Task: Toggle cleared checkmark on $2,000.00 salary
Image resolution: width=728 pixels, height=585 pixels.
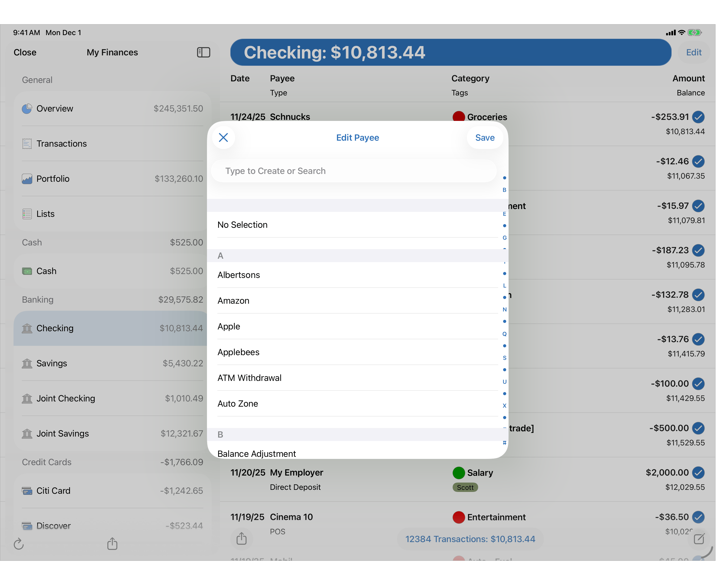Action: 698,472
